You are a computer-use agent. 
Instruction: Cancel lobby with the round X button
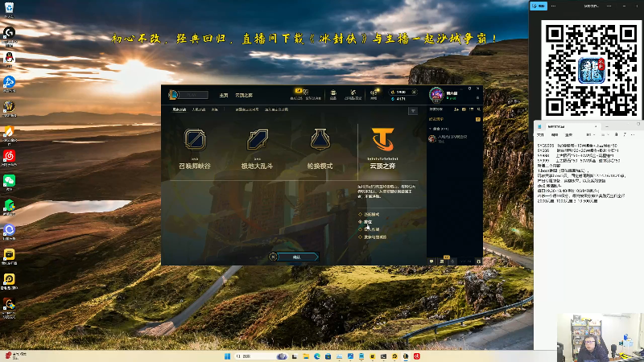[x=273, y=257]
